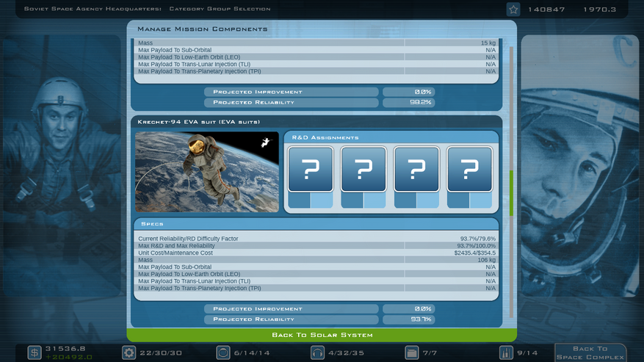This screenshot has height=362, width=644.
Task: Return via Back To Space Complex
Action: tap(590, 353)
